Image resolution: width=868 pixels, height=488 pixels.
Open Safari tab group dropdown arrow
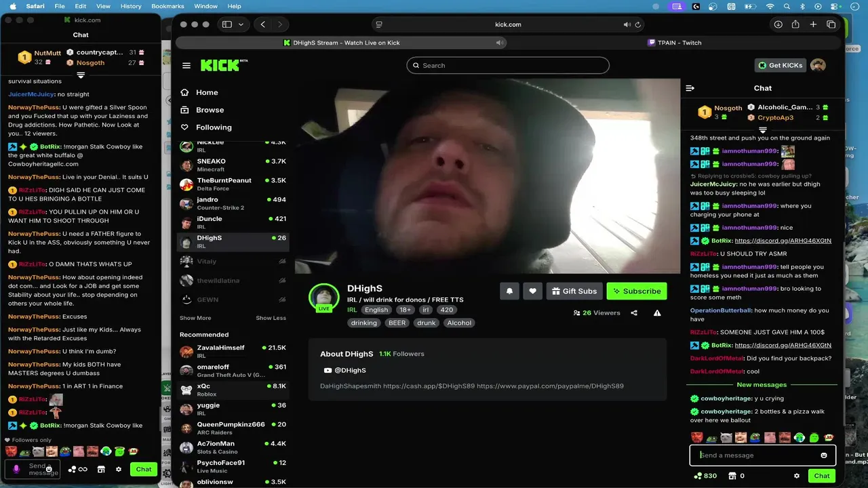tap(241, 24)
